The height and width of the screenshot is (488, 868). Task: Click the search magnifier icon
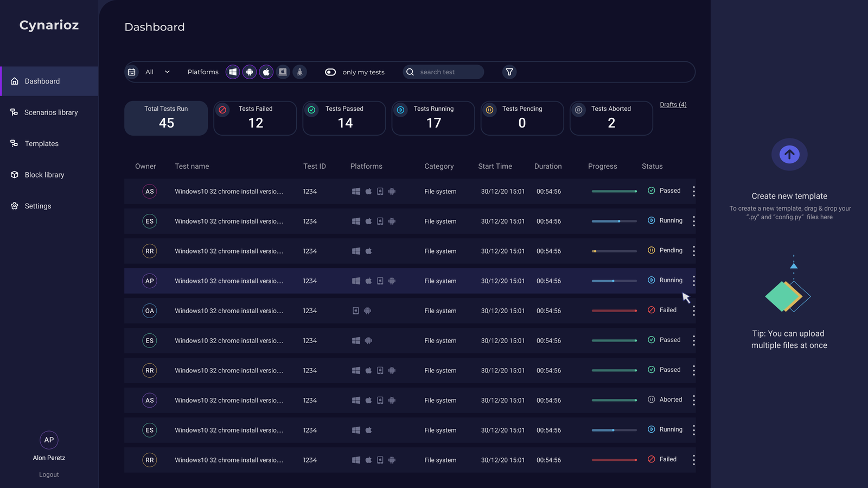(x=410, y=72)
